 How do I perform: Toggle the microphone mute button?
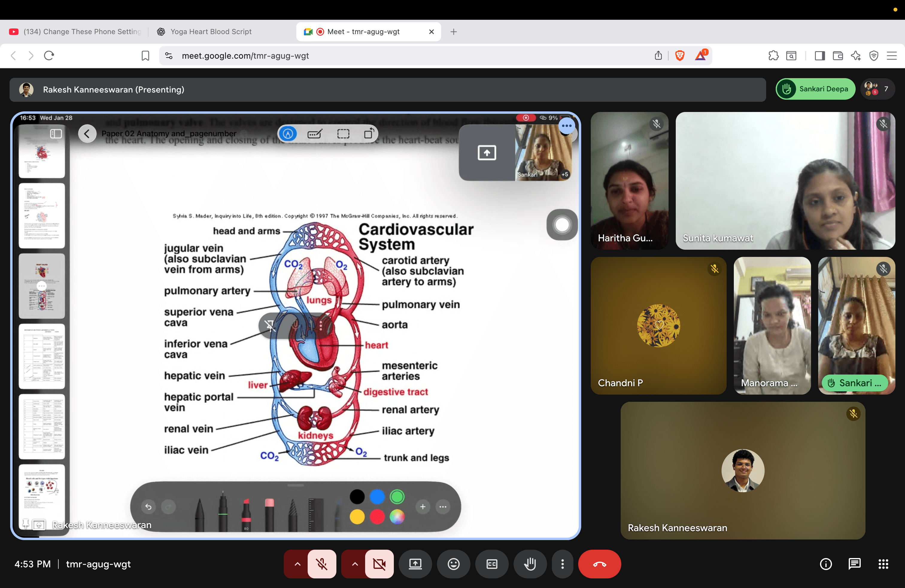click(322, 564)
